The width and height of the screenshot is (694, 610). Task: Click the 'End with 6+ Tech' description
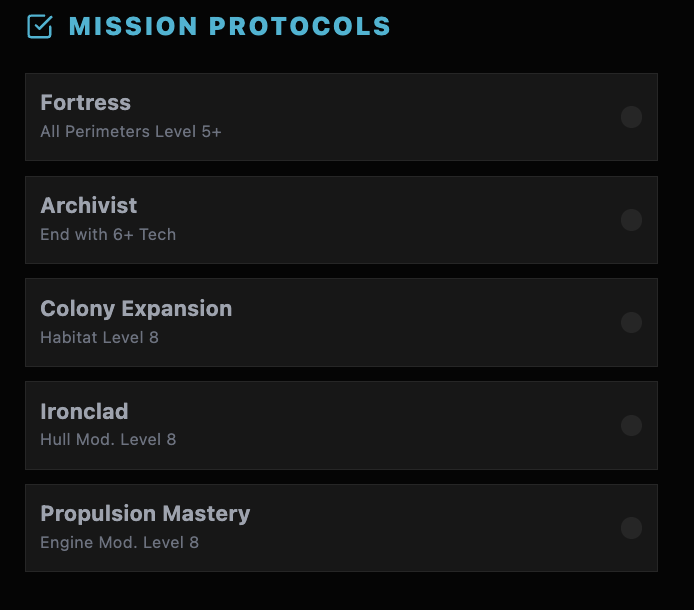[108, 235]
